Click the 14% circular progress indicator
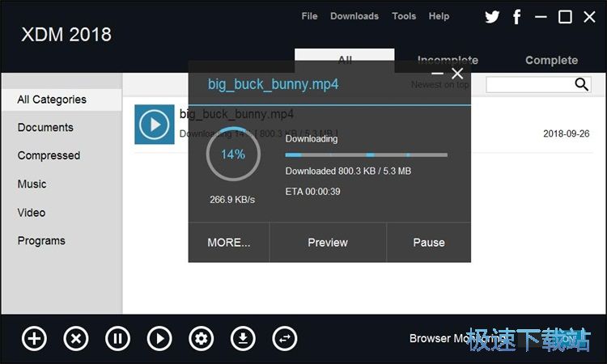The image size is (607, 364). [233, 154]
